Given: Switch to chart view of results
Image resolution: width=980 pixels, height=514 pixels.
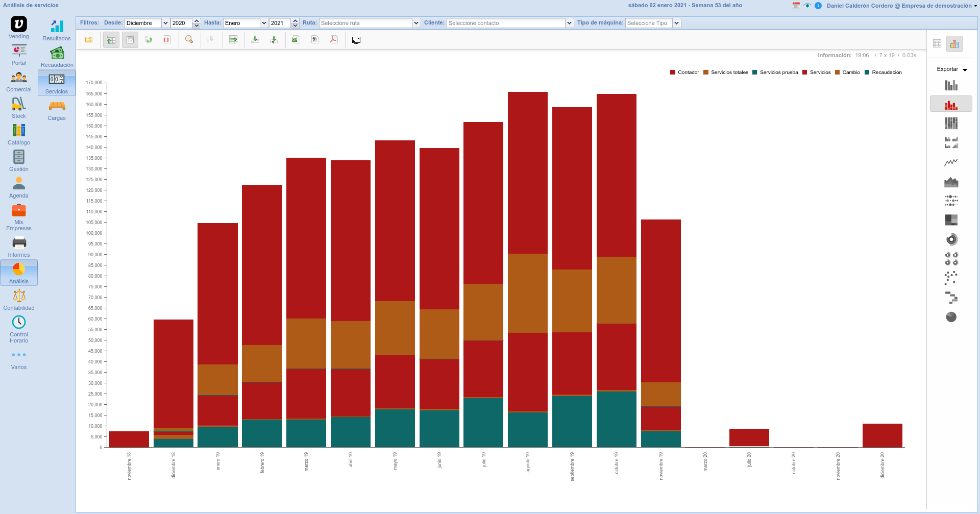Looking at the screenshot, I should click(x=954, y=44).
